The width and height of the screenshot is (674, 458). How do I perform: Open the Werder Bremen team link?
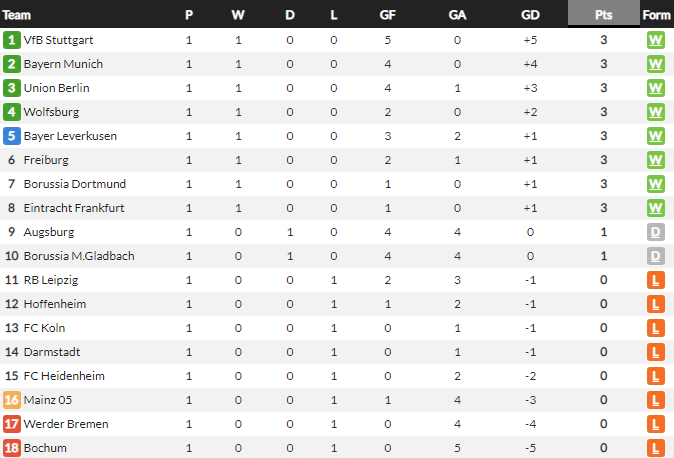(x=66, y=424)
